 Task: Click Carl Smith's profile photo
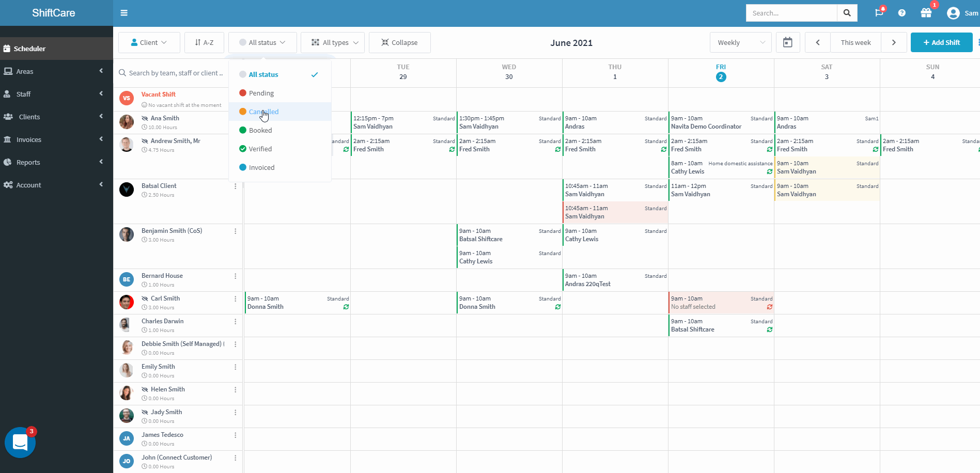[127, 302]
